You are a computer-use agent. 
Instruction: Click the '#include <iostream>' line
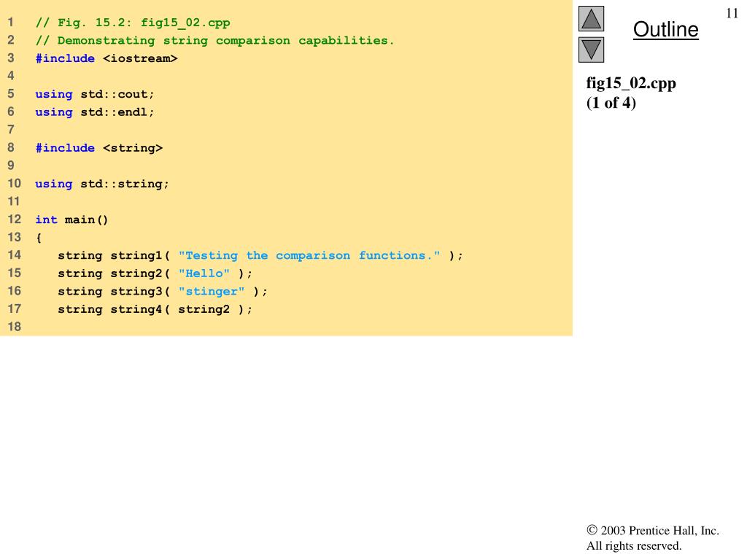tap(107, 58)
